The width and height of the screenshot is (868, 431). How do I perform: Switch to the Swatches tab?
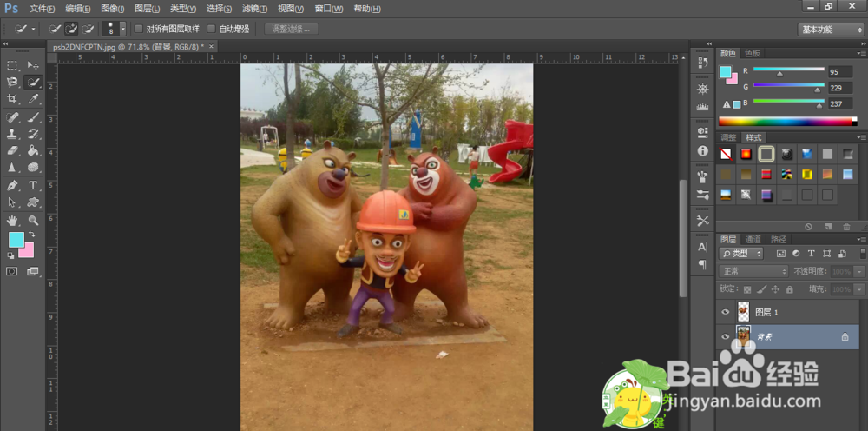tap(753, 53)
